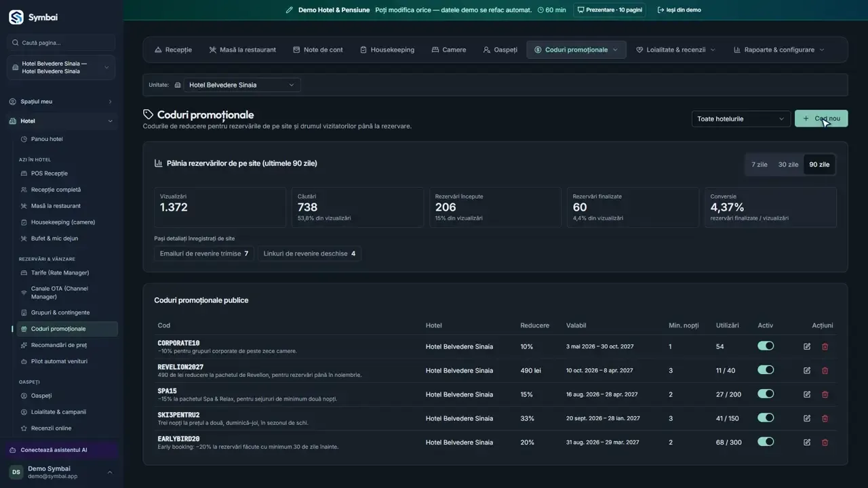This screenshot has height=488, width=868.
Task: Select the 7 zile period
Action: (759, 165)
